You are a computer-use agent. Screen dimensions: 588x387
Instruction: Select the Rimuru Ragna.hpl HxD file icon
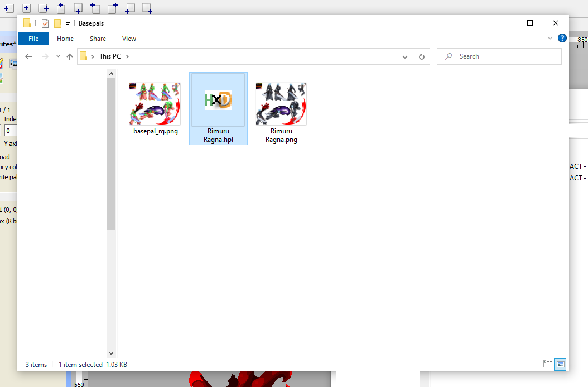[x=218, y=100]
